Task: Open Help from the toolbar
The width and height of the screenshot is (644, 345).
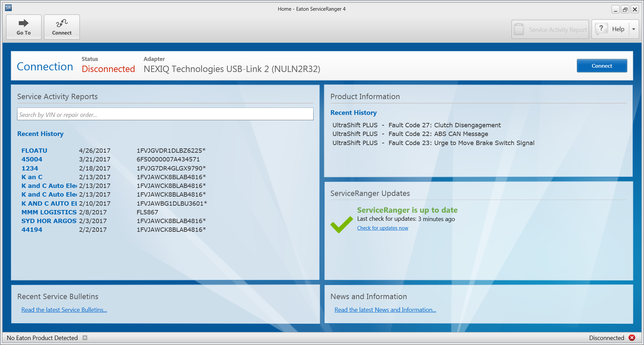Action: (610, 29)
